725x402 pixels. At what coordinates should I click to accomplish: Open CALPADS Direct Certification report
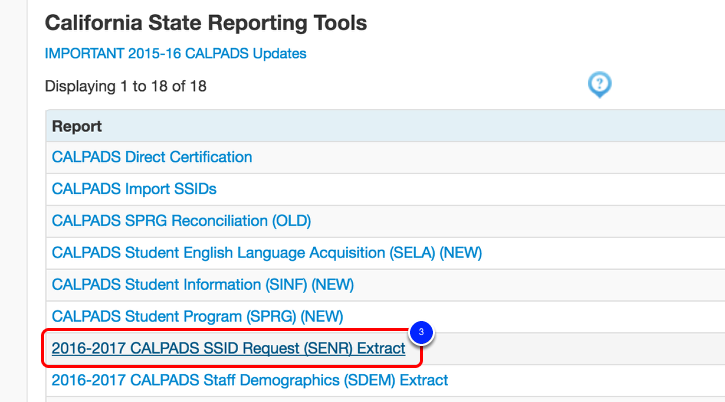pyautogui.click(x=152, y=157)
